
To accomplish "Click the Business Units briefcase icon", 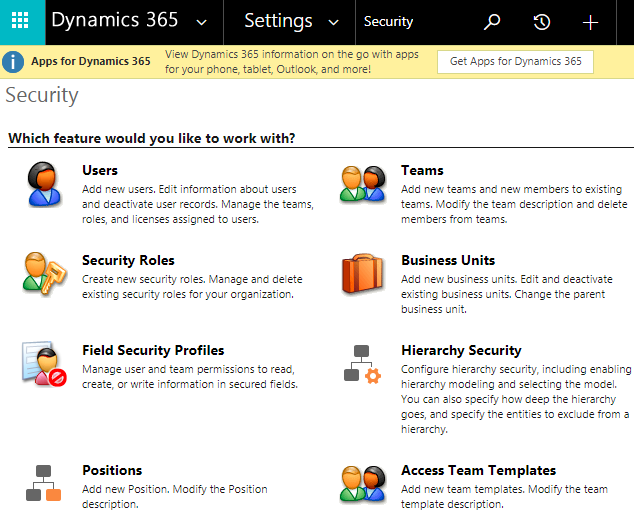I will pyautogui.click(x=363, y=273).
